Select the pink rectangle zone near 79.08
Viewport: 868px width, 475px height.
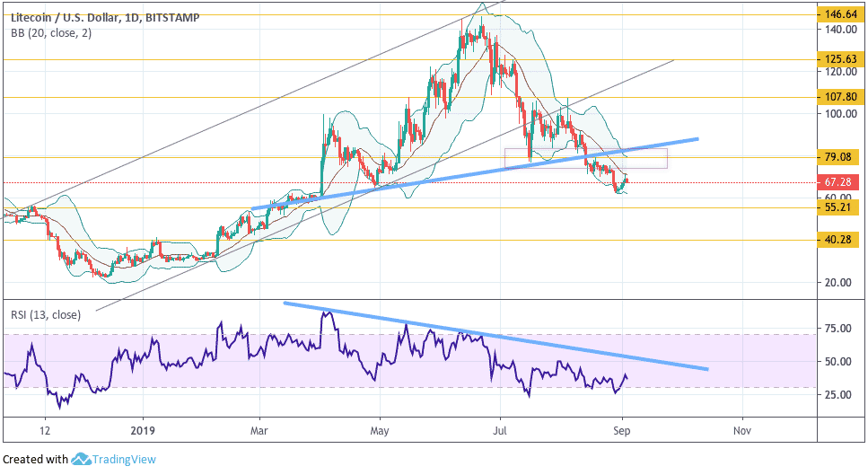pyautogui.click(x=585, y=158)
